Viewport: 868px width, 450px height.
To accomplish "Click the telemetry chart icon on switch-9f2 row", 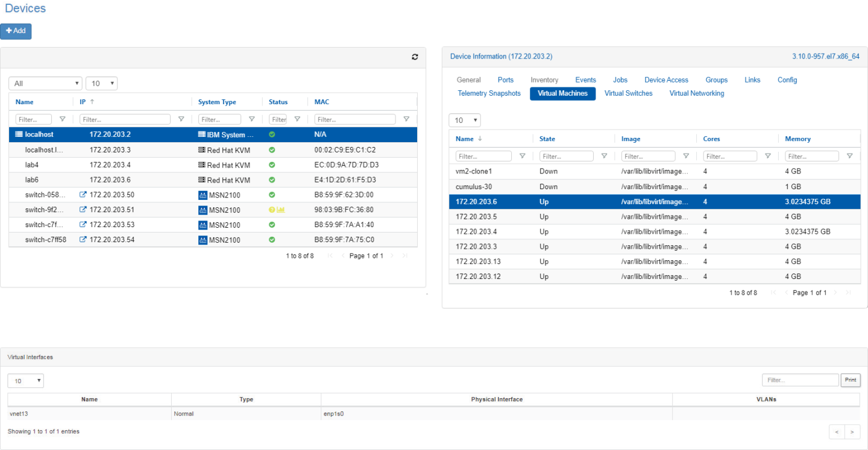I will coord(281,210).
